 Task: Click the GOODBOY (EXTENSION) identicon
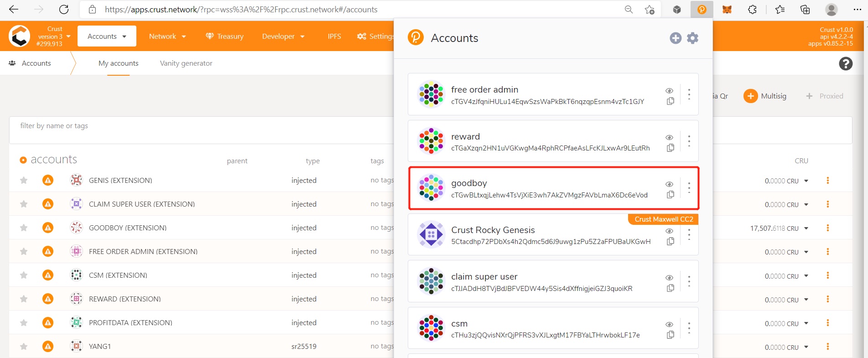(76, 228)
